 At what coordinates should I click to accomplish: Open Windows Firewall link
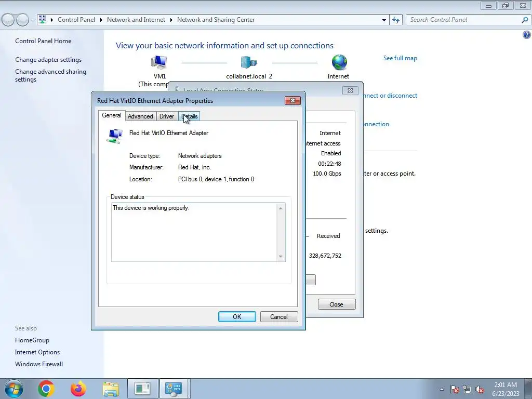point(38,364)
